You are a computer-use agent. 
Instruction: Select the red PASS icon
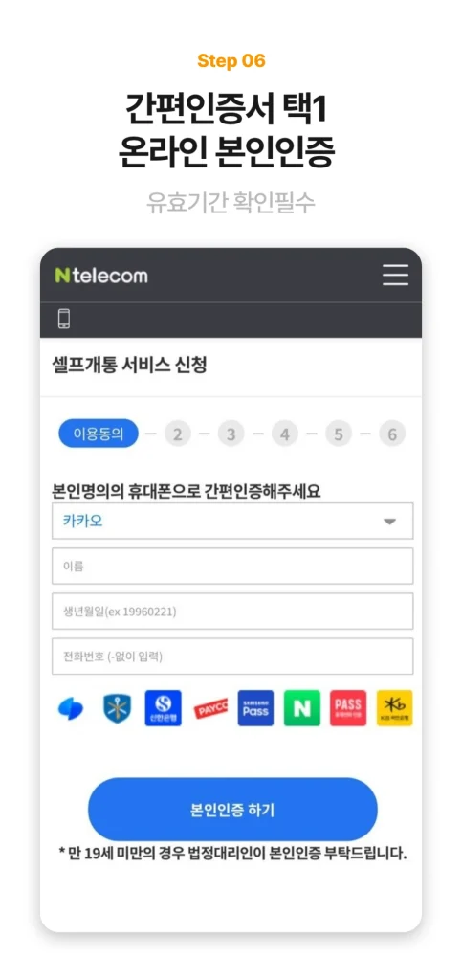coord(348,708)
